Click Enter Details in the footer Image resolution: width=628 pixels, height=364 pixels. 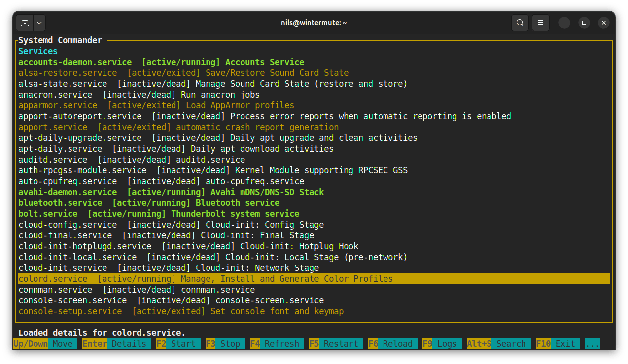tap(117, 344)
